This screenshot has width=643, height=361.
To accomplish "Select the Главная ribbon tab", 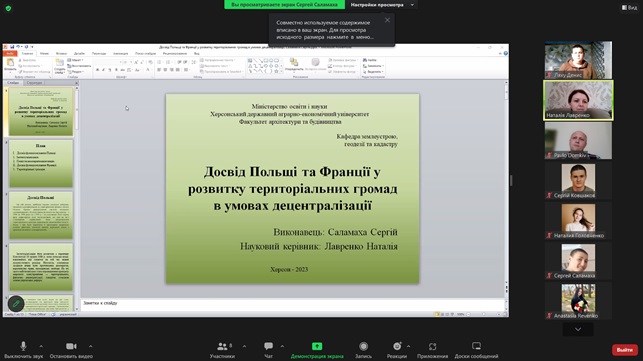I will 27,53.
